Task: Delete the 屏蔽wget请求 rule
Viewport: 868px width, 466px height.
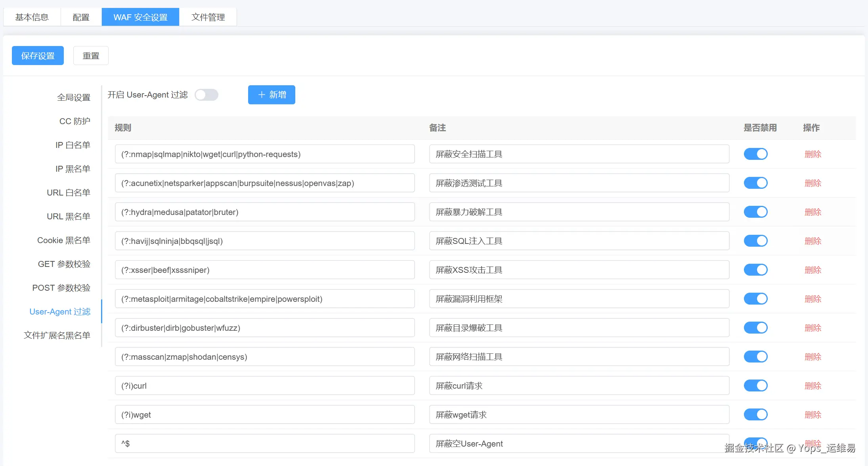Action: 813,415
